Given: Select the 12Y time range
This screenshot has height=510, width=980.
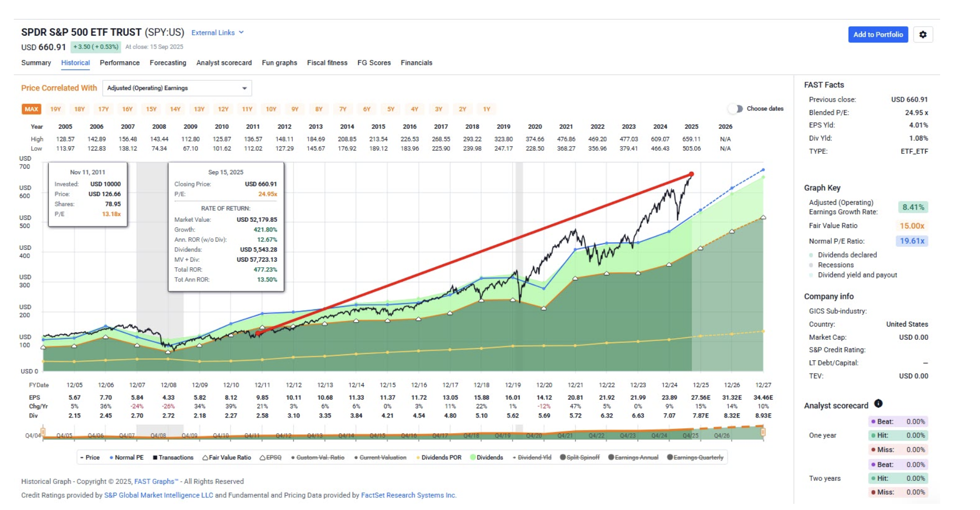Looking at the screenshot, I should click(223, 109).
